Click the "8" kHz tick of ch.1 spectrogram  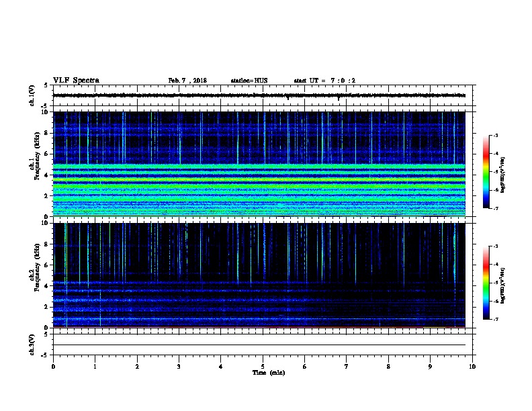[46, 133]
